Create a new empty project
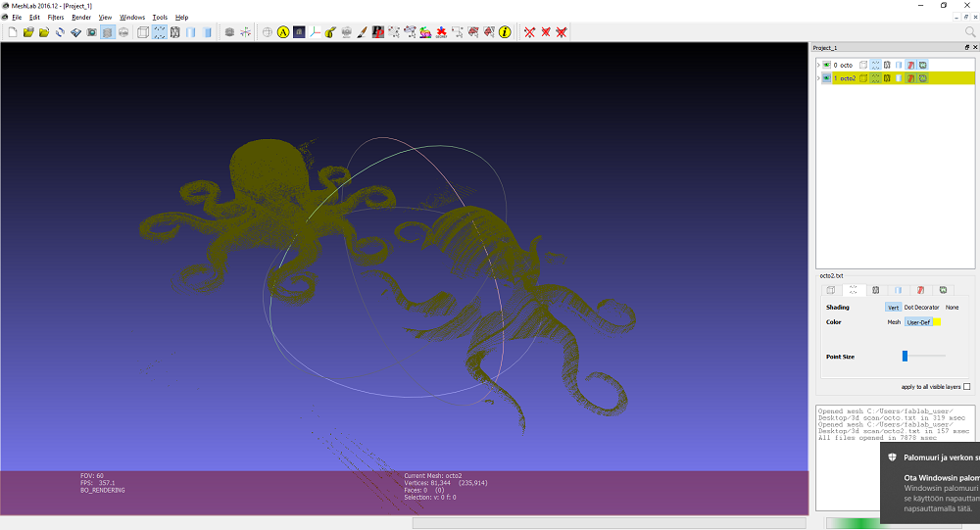Image resolution: width=980 pixels, height=530 pixels. [13, 32]
